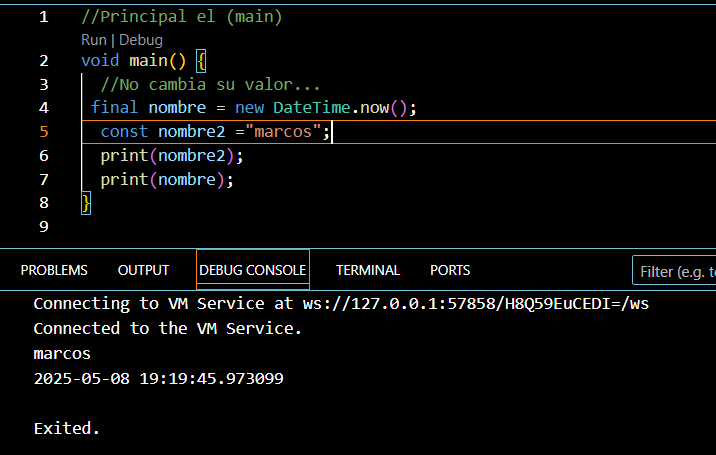Open the PROBLEMS panel tab
Image resolution: width=716 pixels, height=455 pixels.
pos(54,270)
